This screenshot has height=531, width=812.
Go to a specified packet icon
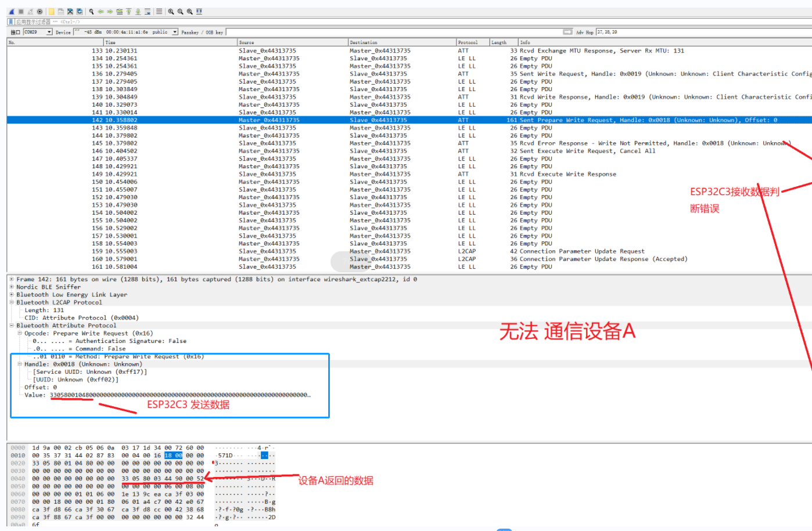119,12
